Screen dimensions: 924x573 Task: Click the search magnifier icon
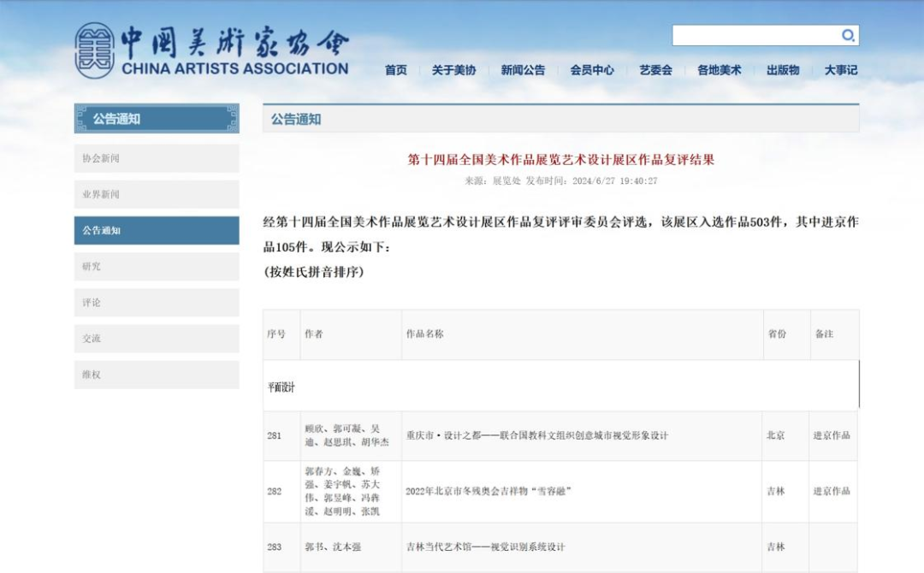848,35
